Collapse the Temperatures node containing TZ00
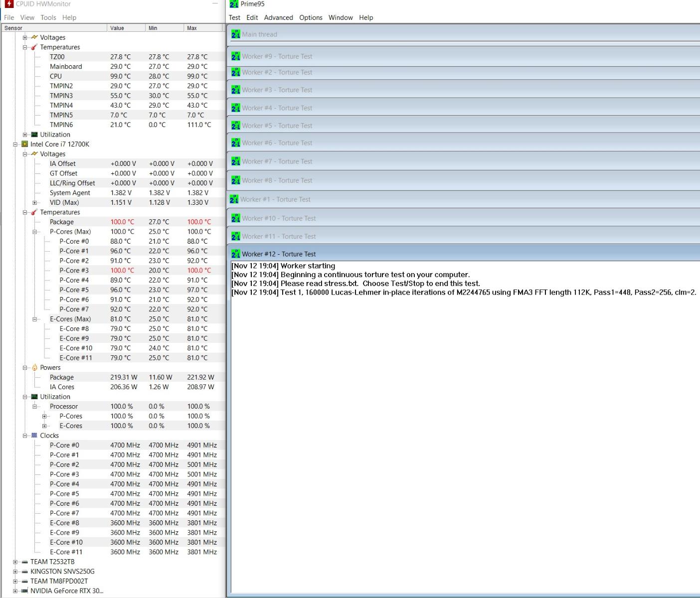 25,47
